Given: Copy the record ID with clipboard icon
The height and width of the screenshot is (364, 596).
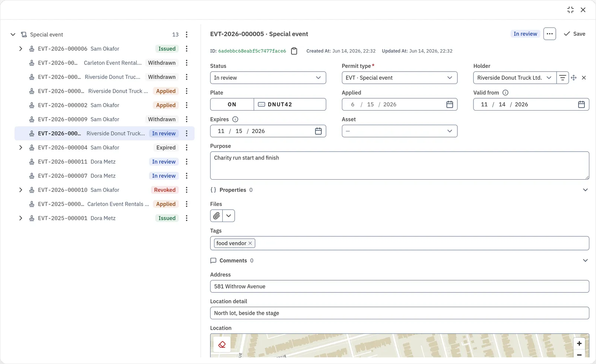Looking at the screenshot, I should click(294, 51).
